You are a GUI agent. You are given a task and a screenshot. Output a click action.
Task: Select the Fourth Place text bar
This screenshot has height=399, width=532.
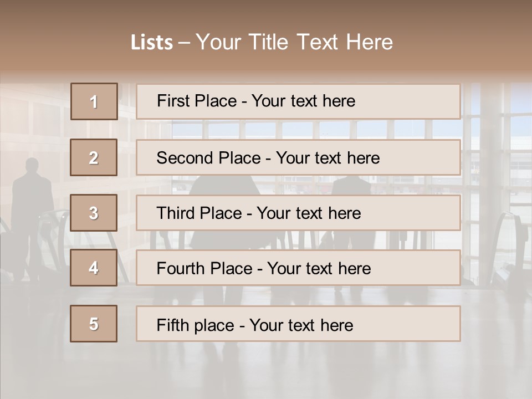(298, 268)
